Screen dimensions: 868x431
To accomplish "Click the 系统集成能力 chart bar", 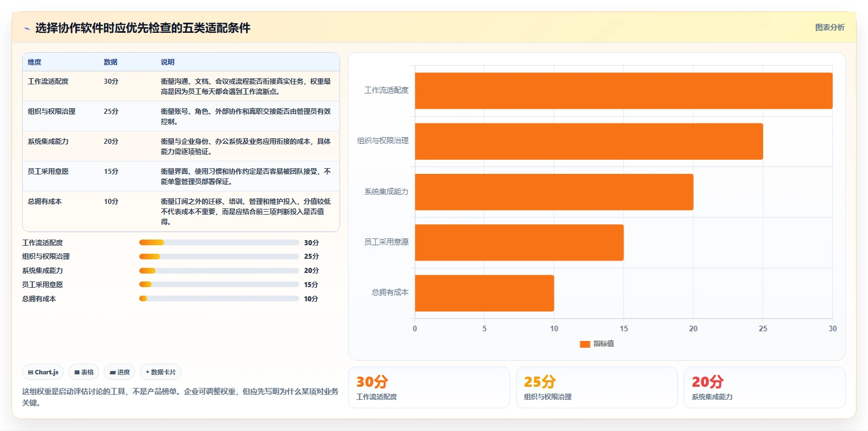I will click(x=554, y=192).
